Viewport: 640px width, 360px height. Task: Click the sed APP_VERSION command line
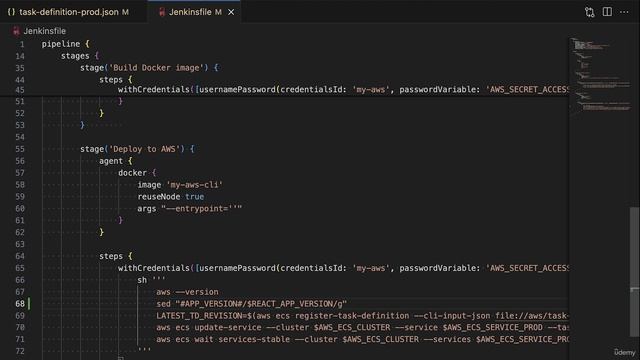(x=251, y=304)
